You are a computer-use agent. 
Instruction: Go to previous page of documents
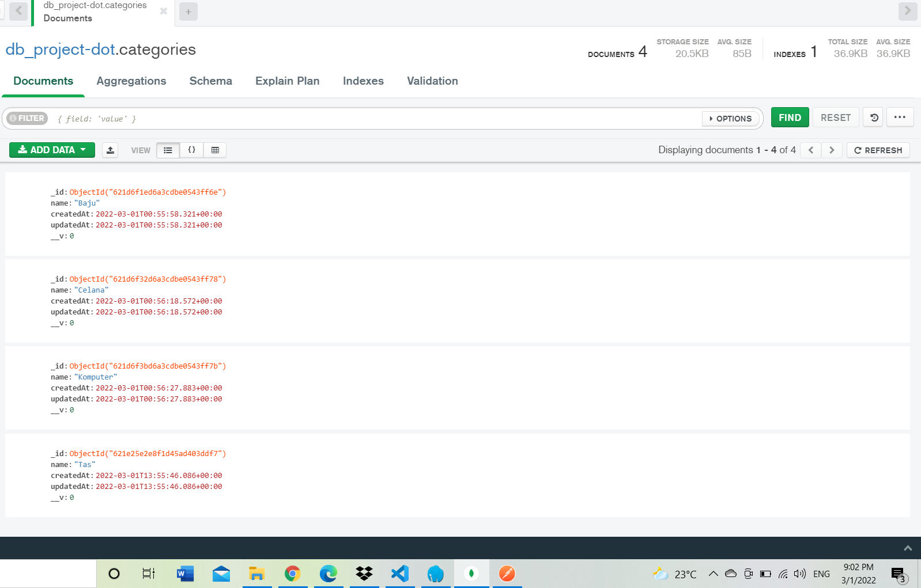pyautogui.click(x=811, y=150)
